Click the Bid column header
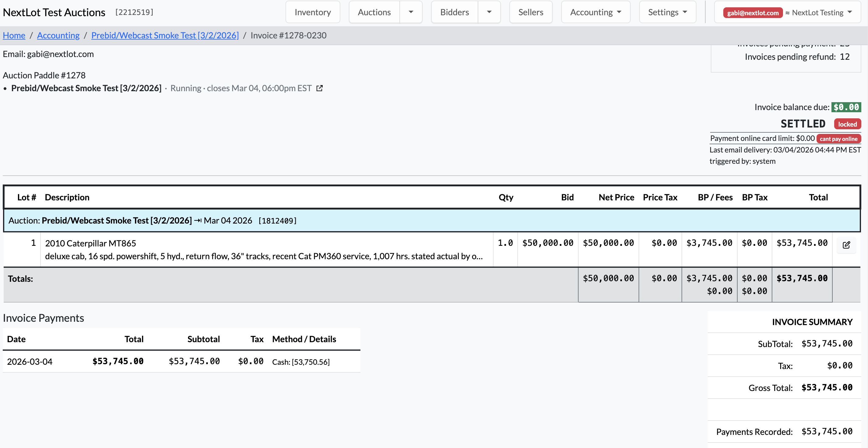The image size is (868, 448). [567, 197]
